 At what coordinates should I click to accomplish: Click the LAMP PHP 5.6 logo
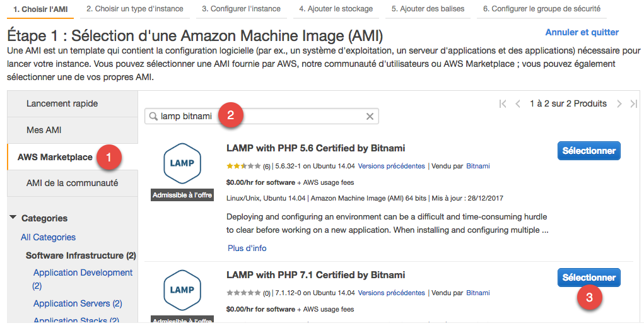click(182, 163)
